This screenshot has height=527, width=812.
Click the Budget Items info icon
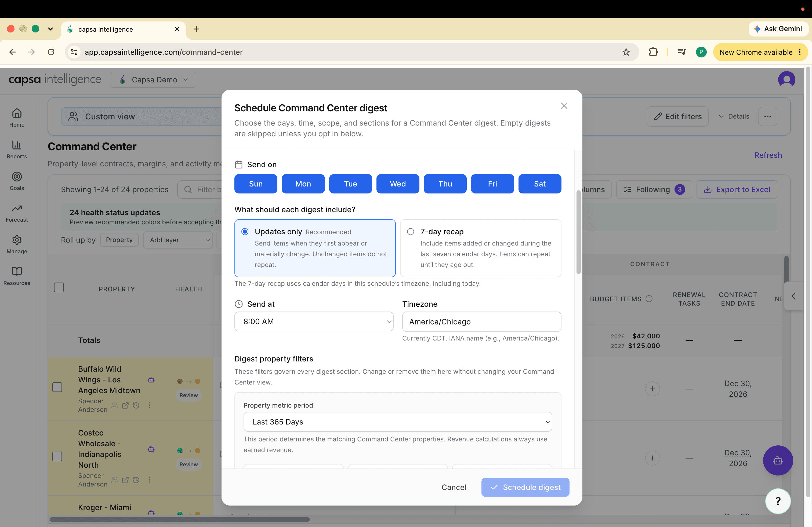point(649,299)
